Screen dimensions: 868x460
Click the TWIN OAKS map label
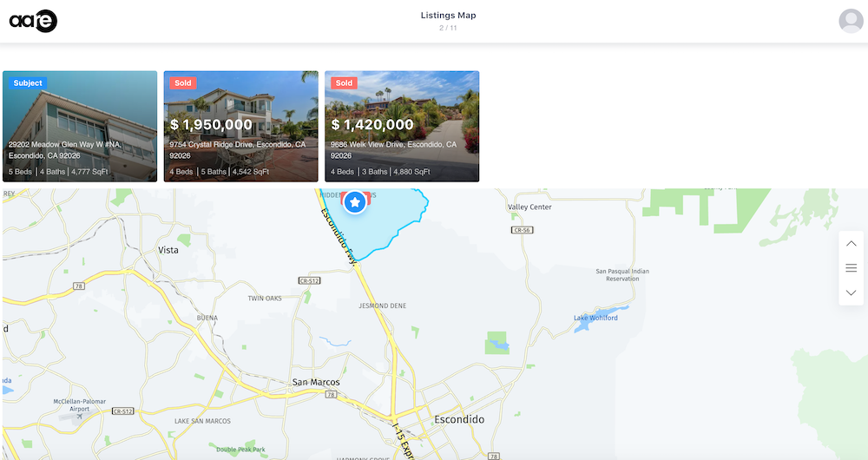click(x=265, y=299)
